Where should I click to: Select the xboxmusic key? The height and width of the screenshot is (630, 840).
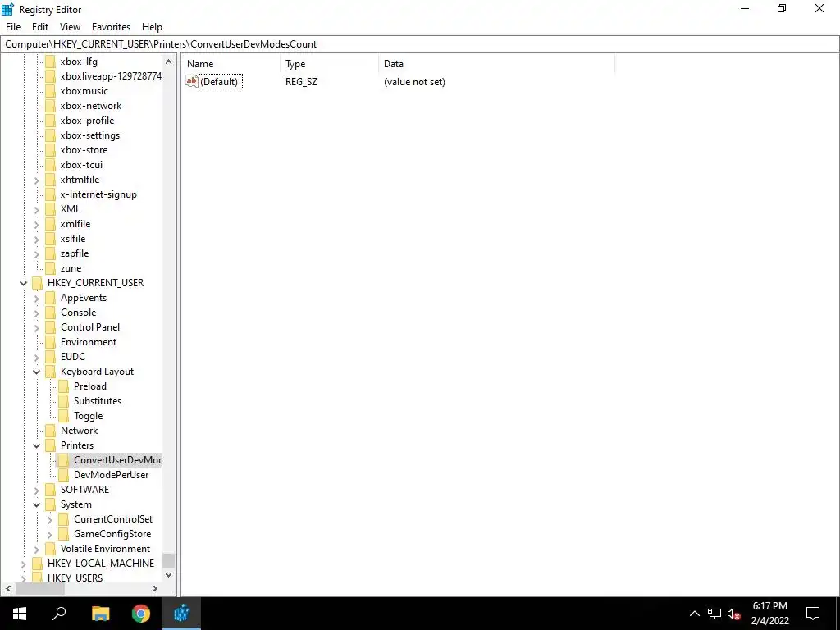point(84,91)
